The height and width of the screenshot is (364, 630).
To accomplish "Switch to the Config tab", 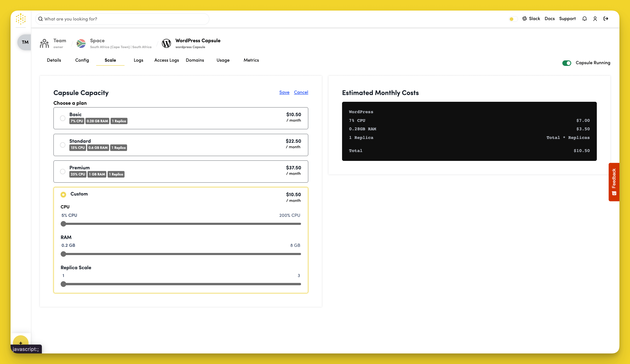I will 82,60.
